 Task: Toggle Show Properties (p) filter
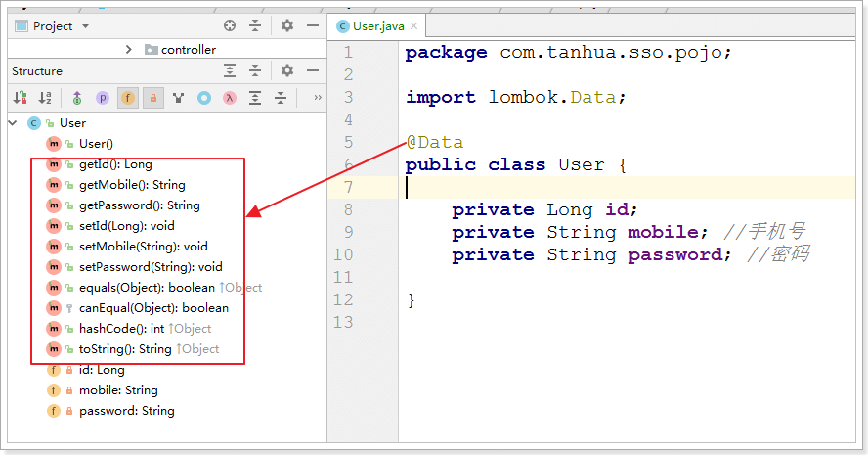point(103,98)
